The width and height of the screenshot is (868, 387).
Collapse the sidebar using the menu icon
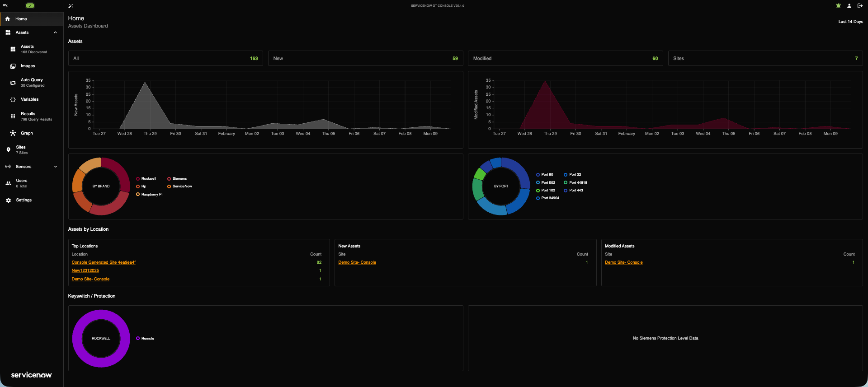[x=5, y=6]
